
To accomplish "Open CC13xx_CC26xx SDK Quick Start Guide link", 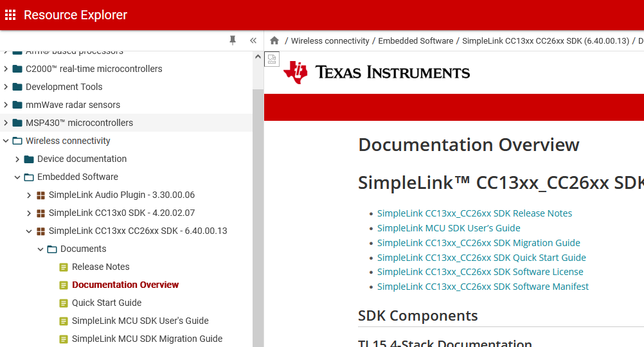I will [x=481, y=258].
